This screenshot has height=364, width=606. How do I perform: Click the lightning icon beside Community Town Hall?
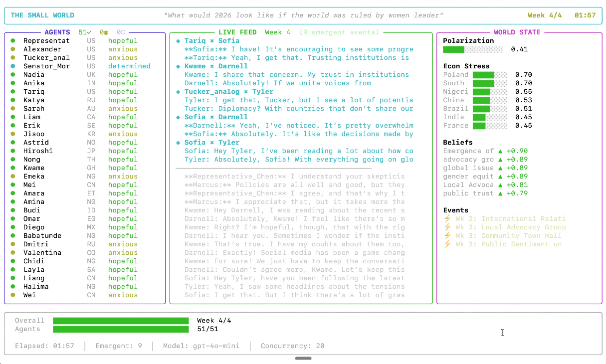447,236
